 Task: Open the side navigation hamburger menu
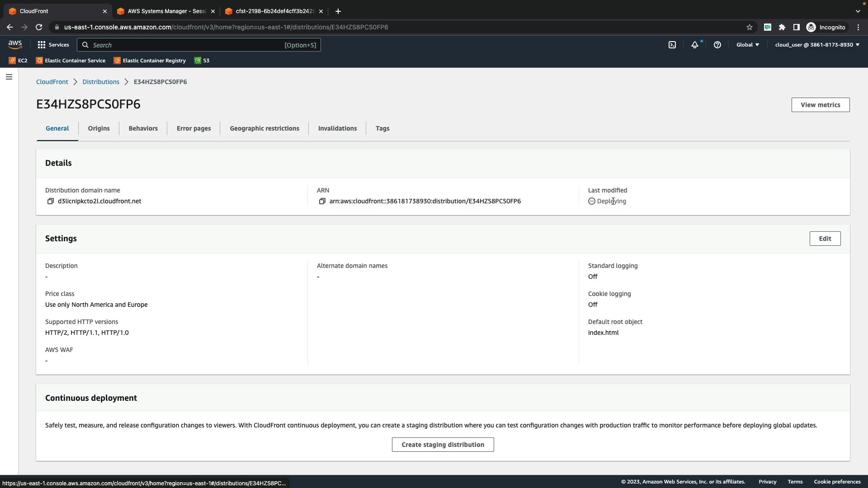coord(9,77)
